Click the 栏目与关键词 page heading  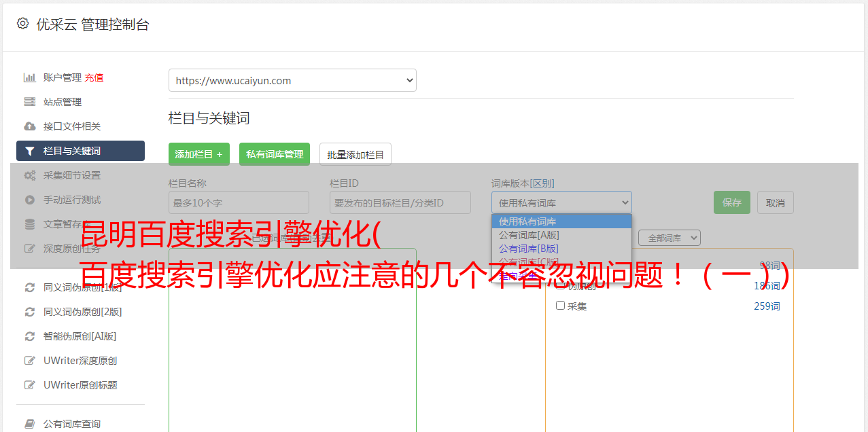point(209,118)
